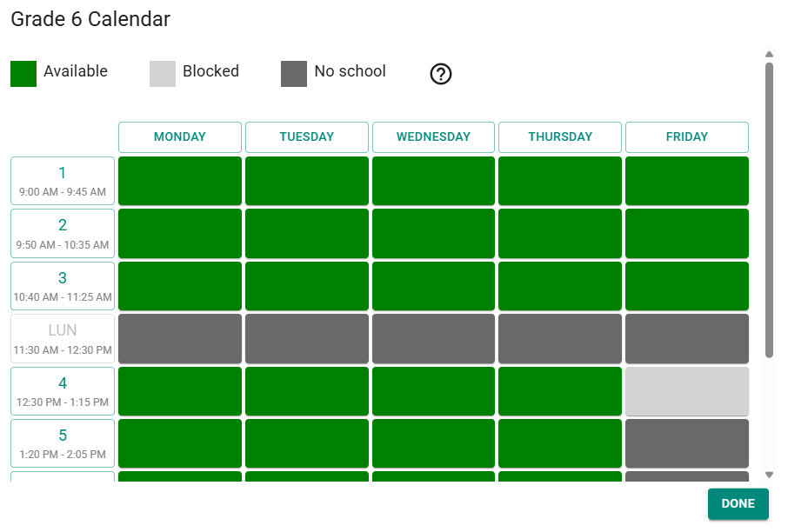Select the Thursday column header
Image resolution: width=788 pixels, height=532 pixels.
[x=559, y=136]
